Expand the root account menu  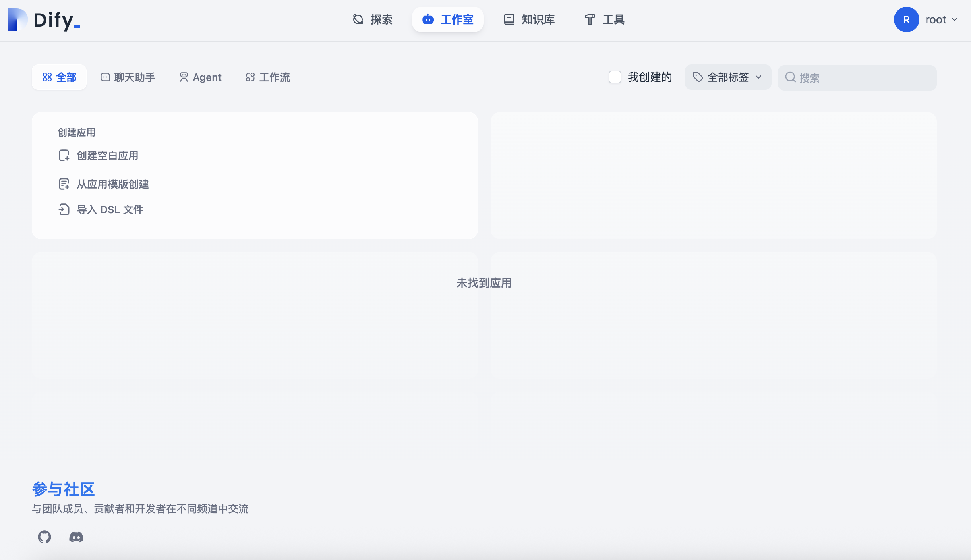929,19
